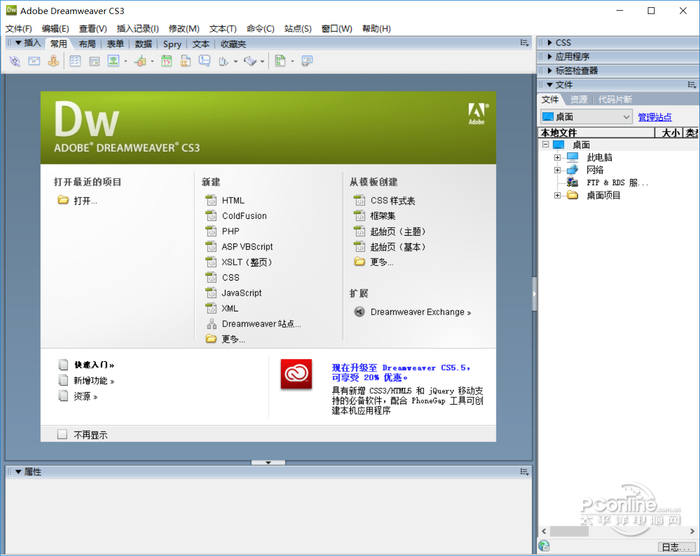Insert a comment icon
This screenshot has height=556, width=700.
pos(204,61)
